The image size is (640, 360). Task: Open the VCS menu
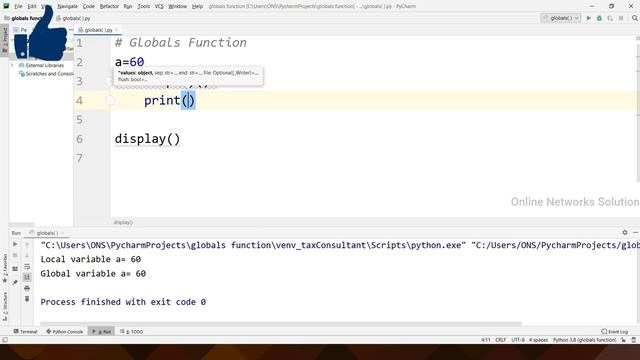pos(159,6)
